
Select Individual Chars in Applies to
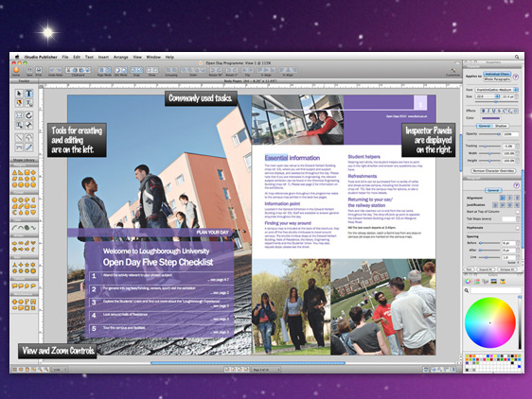tap(497, 74)
